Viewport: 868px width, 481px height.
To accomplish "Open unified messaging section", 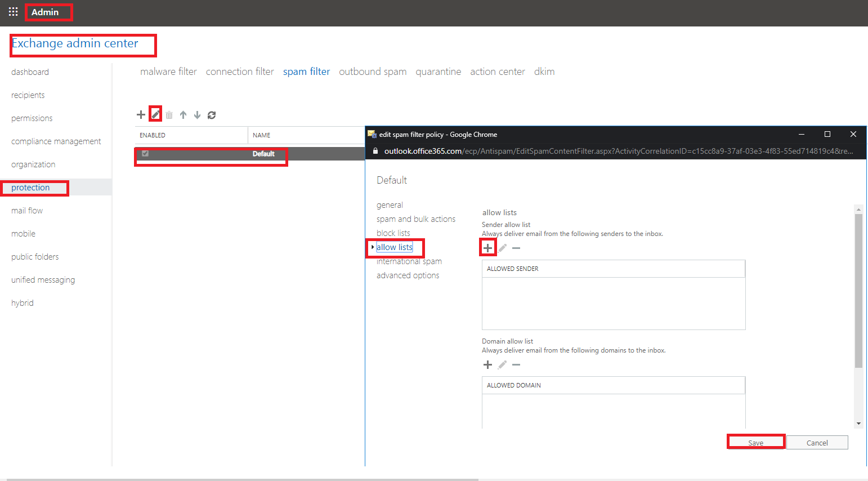I will 43,280.
